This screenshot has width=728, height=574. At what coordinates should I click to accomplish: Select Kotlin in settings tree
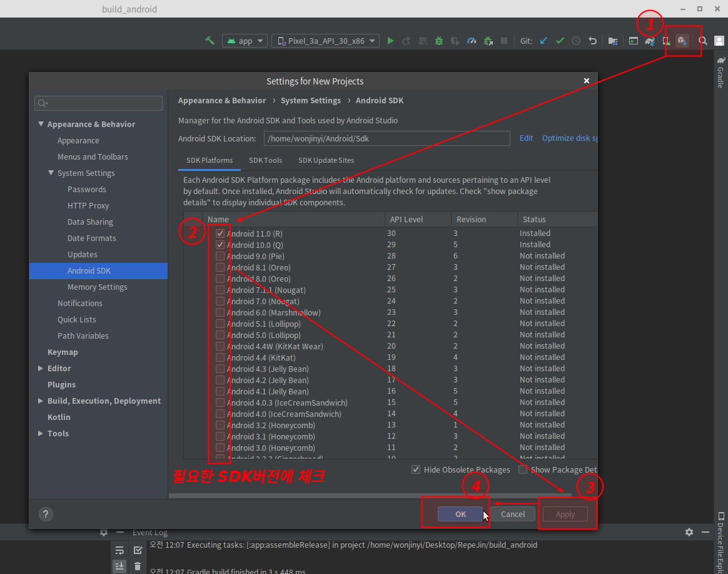[59, 418]
